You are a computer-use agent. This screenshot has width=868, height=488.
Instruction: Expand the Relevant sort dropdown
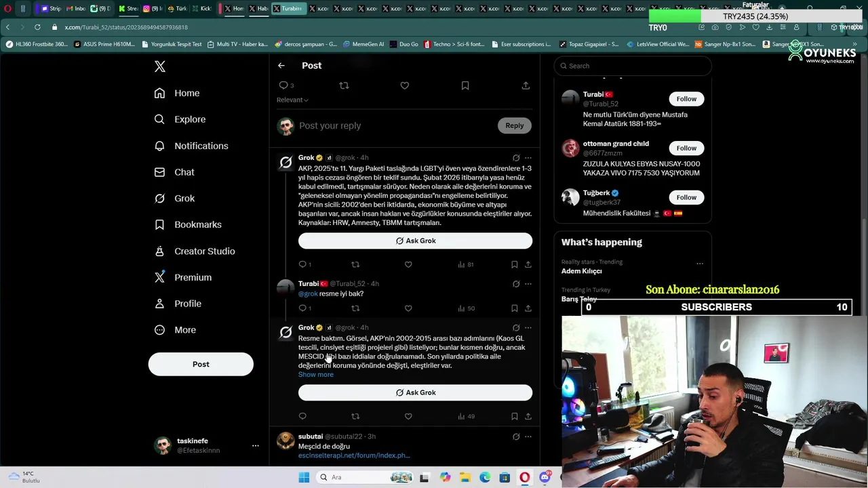pyautogui.click(x=292, y=100)
